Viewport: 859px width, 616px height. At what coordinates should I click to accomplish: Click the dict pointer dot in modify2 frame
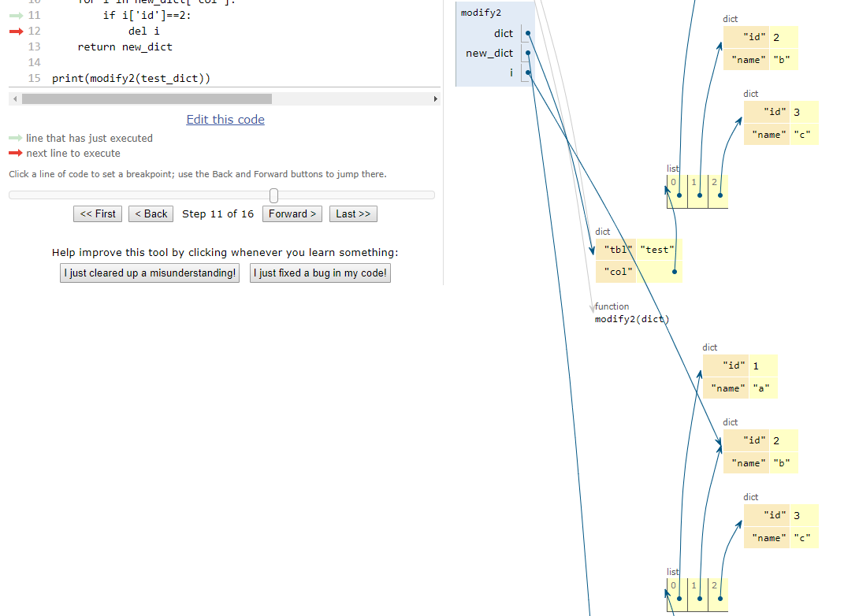pos(528,33)
